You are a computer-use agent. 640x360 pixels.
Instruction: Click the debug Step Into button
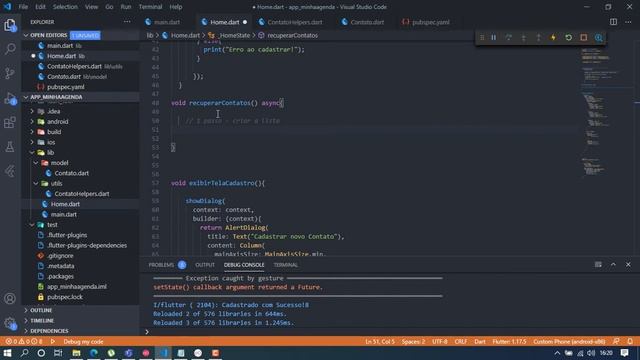pyautogui.click(x=524, y=38)
